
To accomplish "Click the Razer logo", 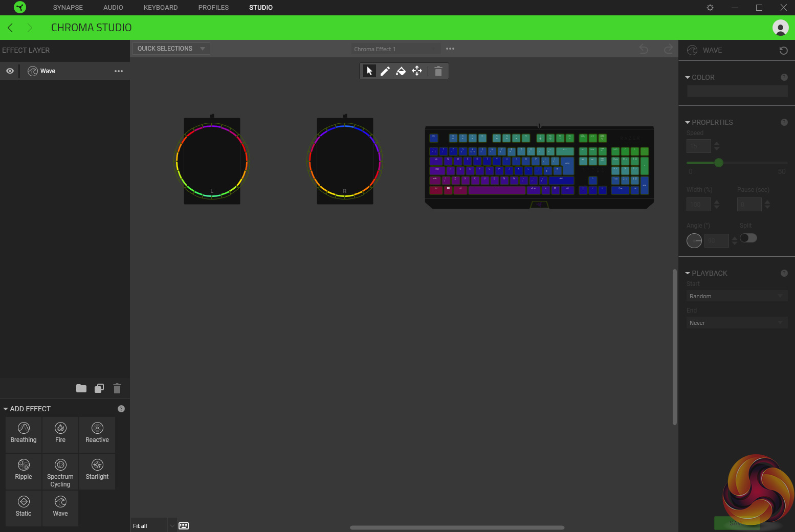I will [x=20, y=7].
